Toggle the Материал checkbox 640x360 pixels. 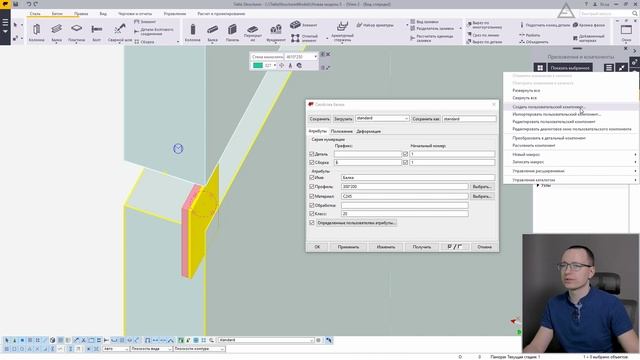point(312,196)
